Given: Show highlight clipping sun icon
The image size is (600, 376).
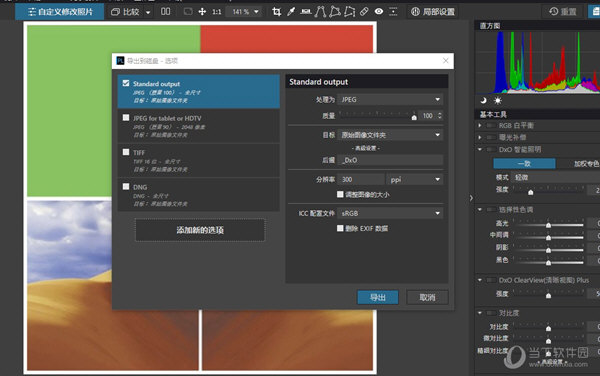Looking at the screenshot, I should [x=497, y=101].
